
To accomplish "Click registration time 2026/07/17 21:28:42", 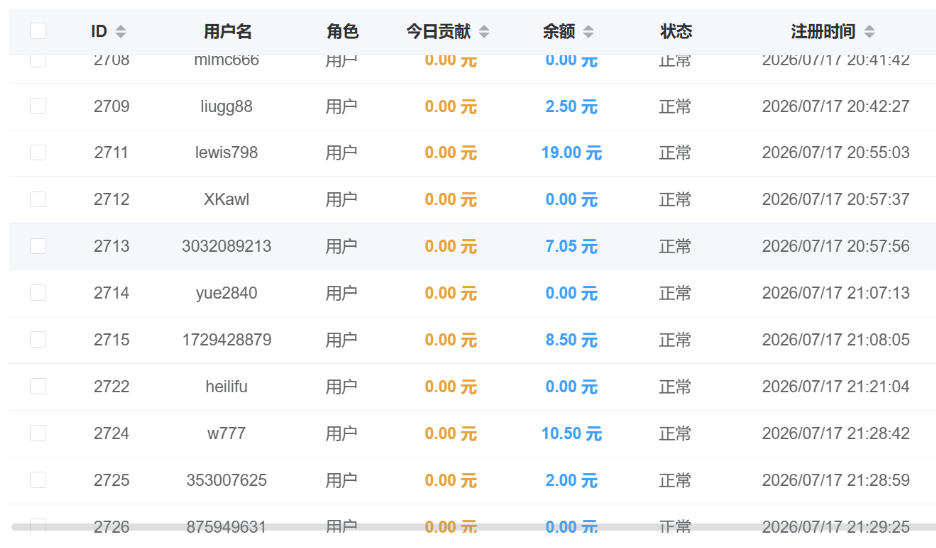I will coord(836,433).
